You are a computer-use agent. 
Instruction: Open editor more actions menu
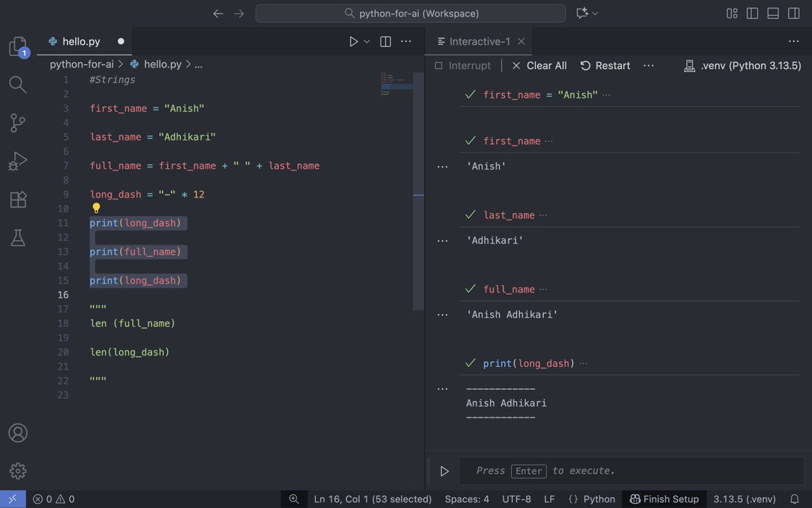click(406, 41)
